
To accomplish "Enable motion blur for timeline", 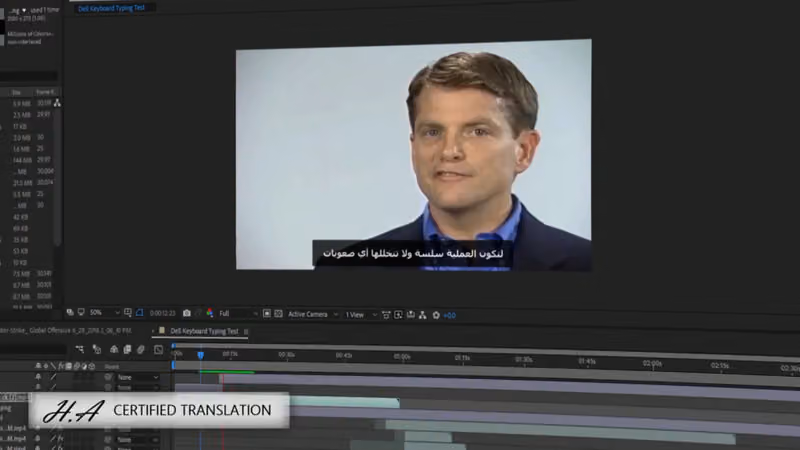I will tap(141, 349).
